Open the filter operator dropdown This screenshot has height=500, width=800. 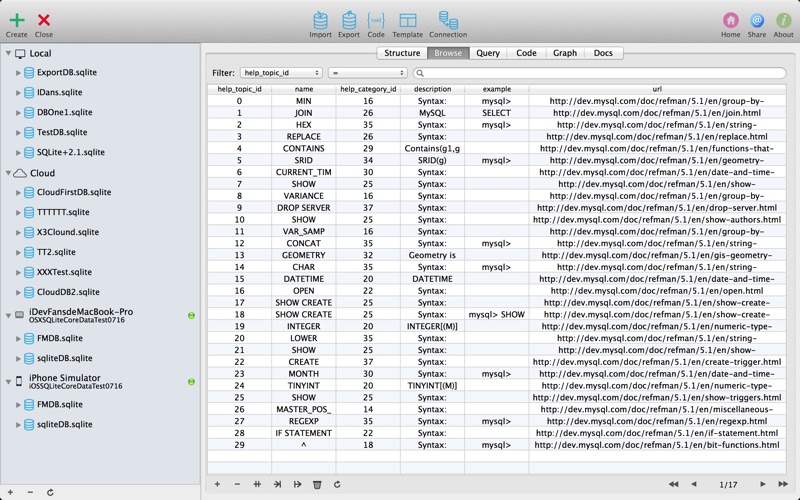(x=367, y=73)
